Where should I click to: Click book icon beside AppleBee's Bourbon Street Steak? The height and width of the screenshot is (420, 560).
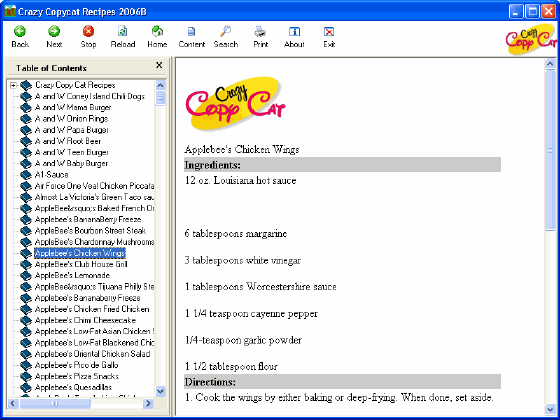26,231
